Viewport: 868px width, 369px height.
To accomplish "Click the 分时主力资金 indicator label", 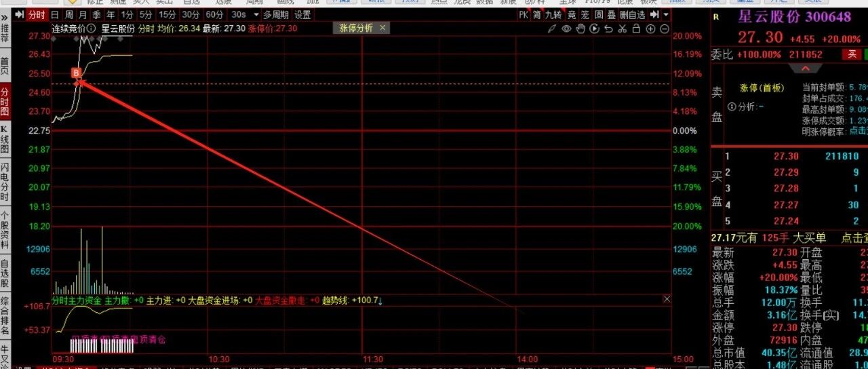I will point(77,300).
